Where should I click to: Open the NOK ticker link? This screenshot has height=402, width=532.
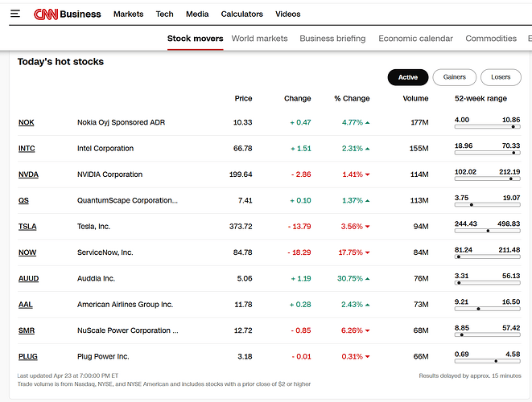27,123
